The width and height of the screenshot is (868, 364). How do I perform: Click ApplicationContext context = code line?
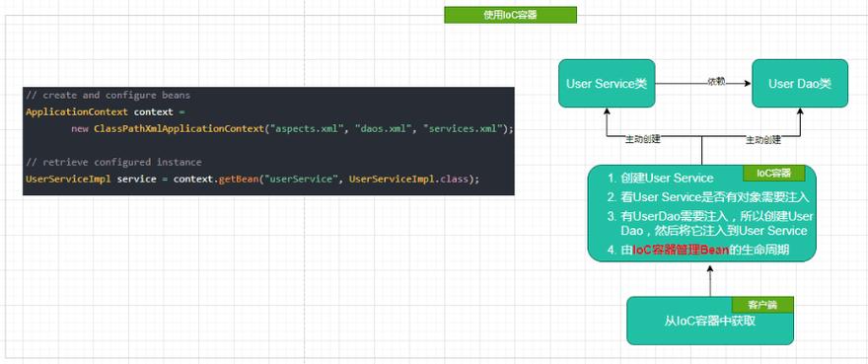pos(107,111)
